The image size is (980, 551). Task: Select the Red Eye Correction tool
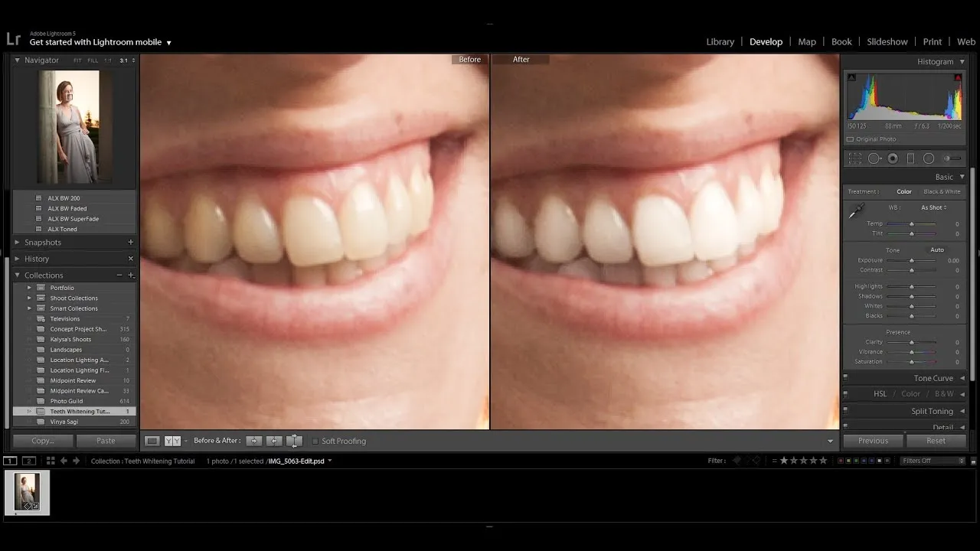[x=893, y=158]
